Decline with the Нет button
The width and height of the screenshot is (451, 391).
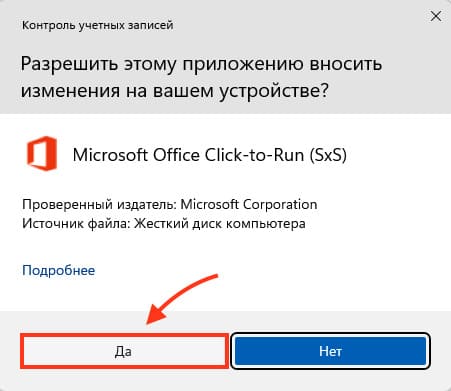point(330,351)
